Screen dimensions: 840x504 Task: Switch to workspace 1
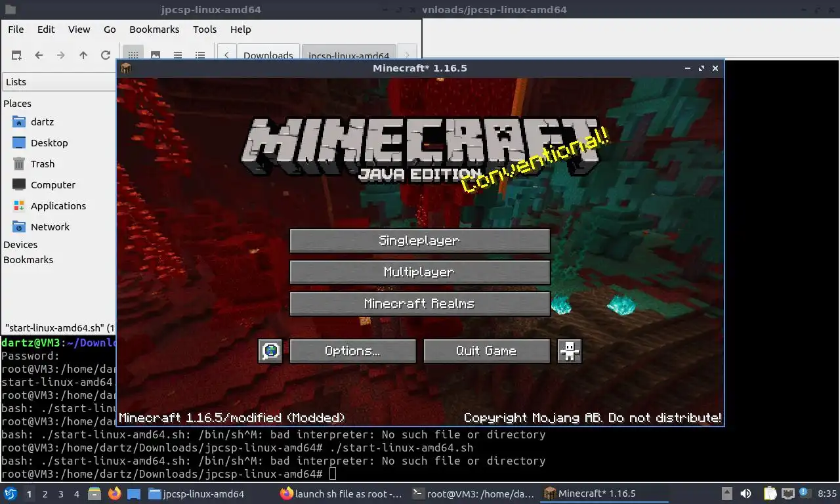tap(29, 493)
